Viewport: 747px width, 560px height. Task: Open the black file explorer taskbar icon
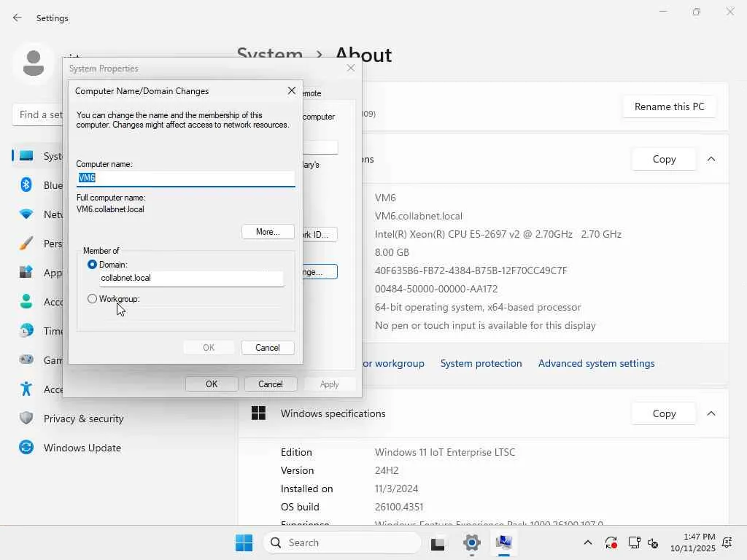click(x=438, y=543)
